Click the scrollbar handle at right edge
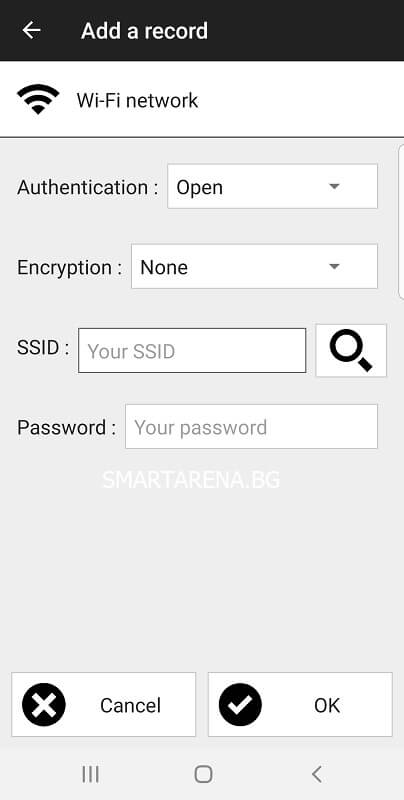This screenshot has width=404, height=800. [x=401, y=221]
